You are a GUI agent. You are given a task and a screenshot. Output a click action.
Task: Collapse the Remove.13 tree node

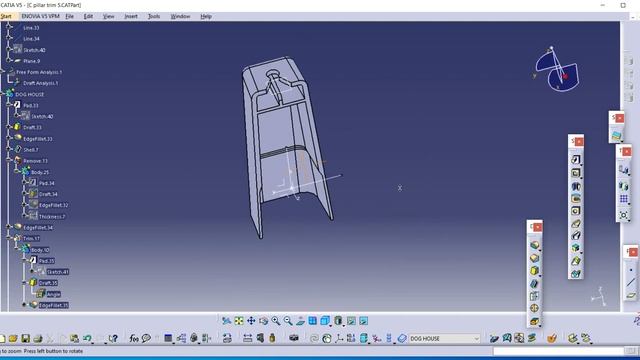pos(9,161)
